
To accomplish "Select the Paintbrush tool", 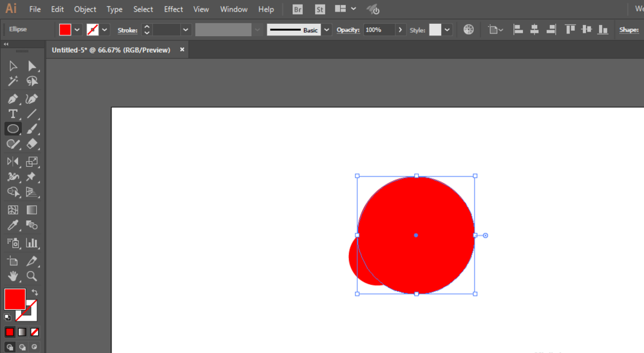I will 32,129.
